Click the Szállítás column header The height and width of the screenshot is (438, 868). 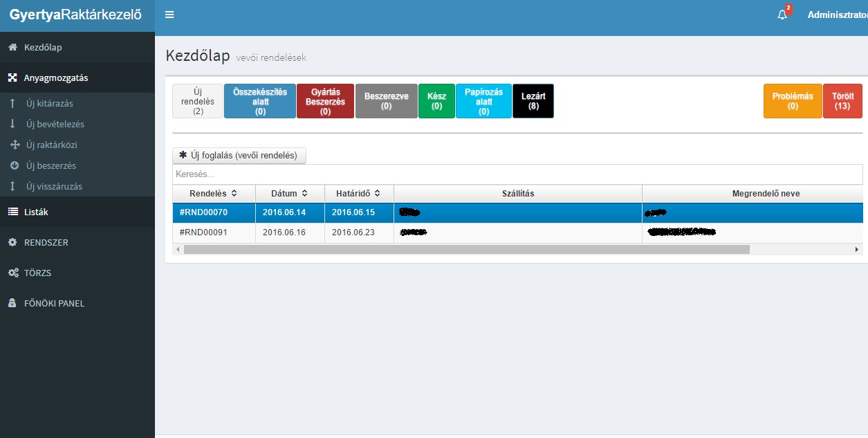click(517, 194)
